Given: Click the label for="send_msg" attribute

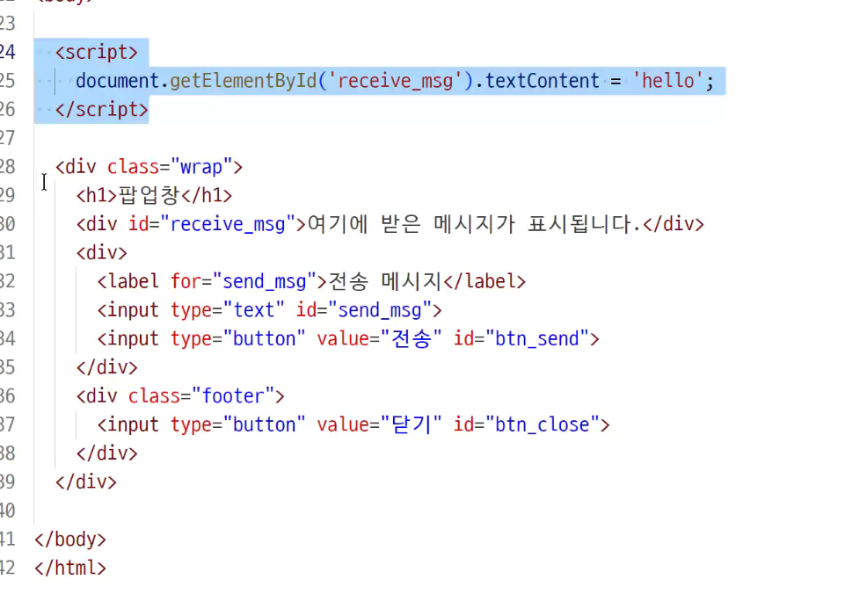Looking at the screenshot, I should pos(244,282).
